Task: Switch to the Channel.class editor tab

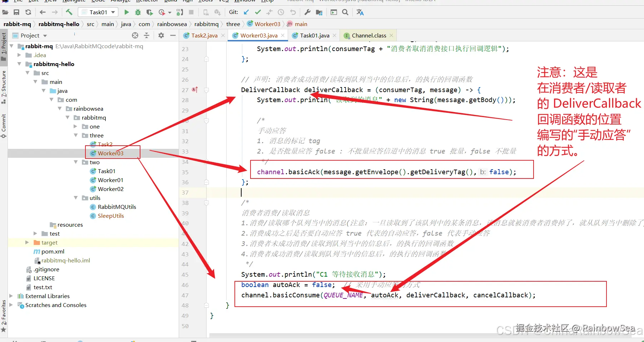Action: pos(369,35)
